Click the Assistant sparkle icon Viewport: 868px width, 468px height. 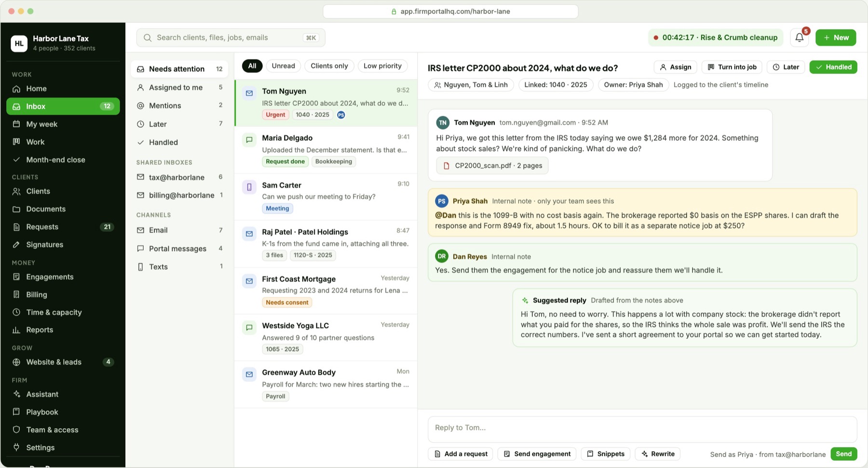[16, 394]
